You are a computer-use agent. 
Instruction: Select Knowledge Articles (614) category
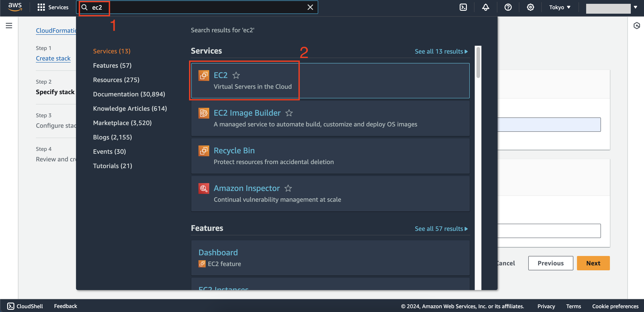130,108
